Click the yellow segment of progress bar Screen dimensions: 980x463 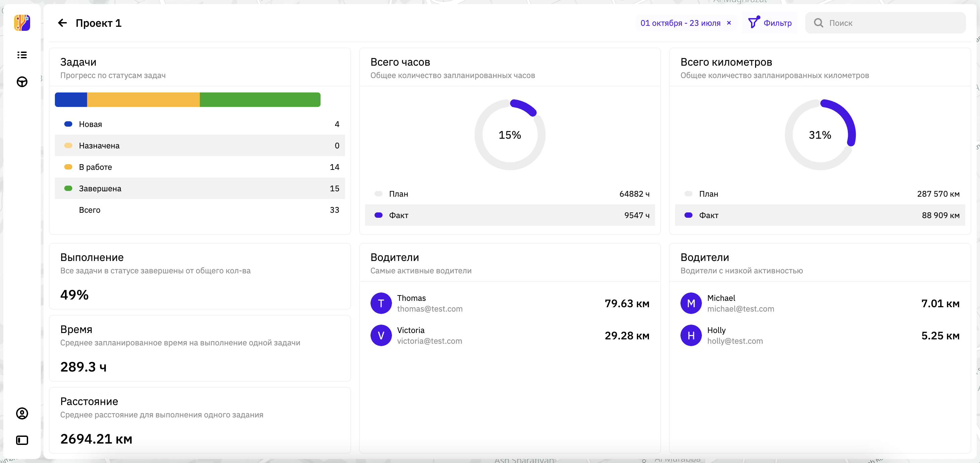[143, 100]
